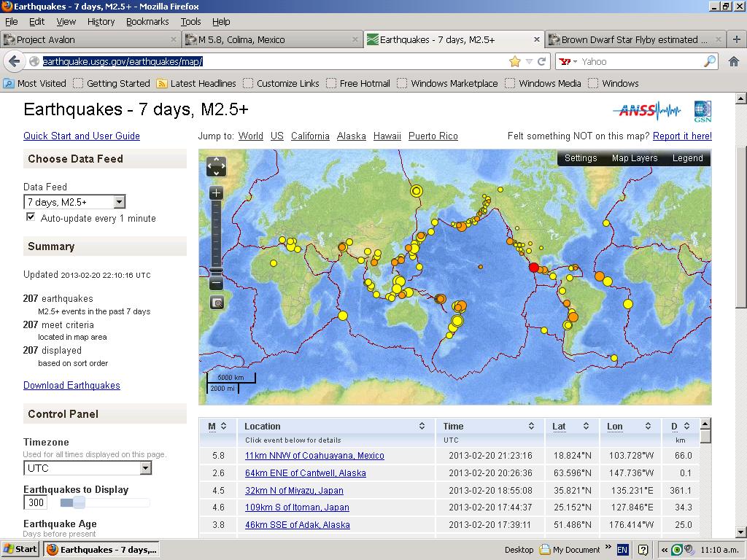747x560 pixels.
Task: Open the map Legend panel
Action: (687, 158)
